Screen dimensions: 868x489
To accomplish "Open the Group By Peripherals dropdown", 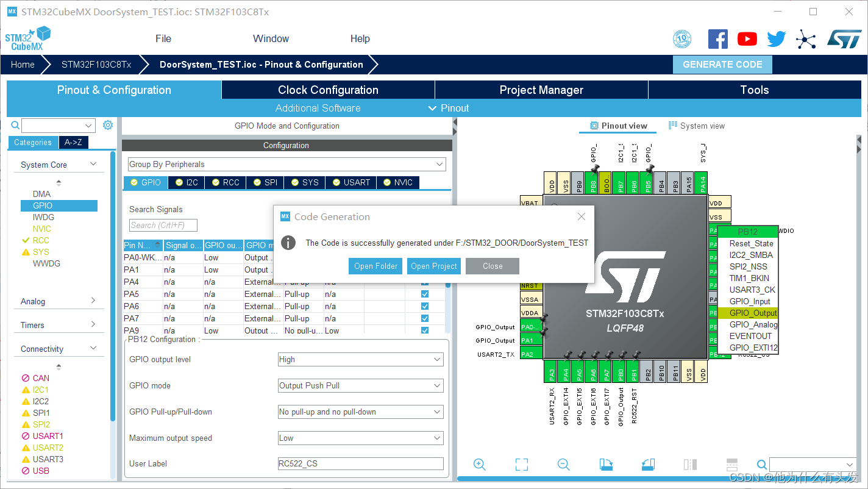I will 286,164.
